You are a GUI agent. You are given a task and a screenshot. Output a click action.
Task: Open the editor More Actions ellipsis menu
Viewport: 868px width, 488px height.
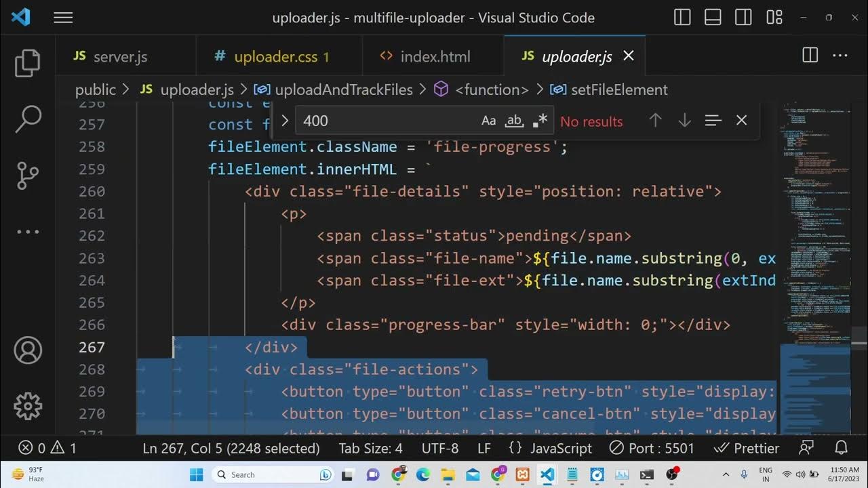coord(840,56)
